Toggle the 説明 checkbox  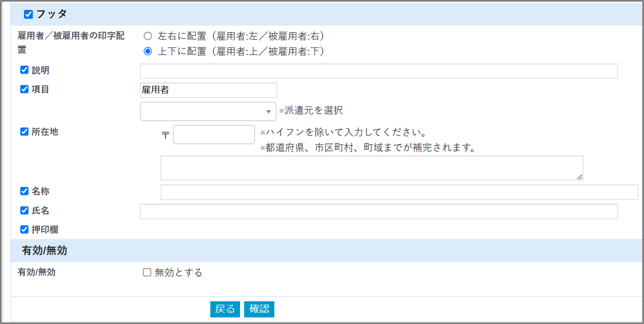[x=24, y=70]
